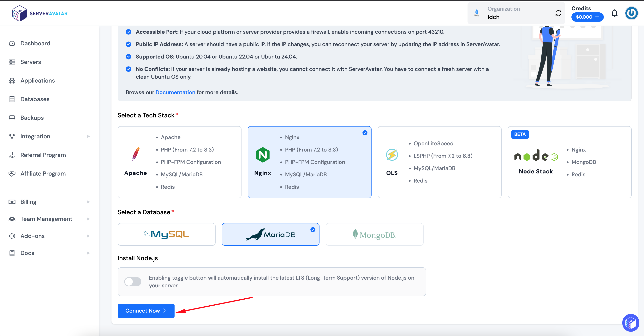Click the ServerAvatar logo
This screenshot has height=336, width=644.
pyautogui.click(x=40, y=13)
